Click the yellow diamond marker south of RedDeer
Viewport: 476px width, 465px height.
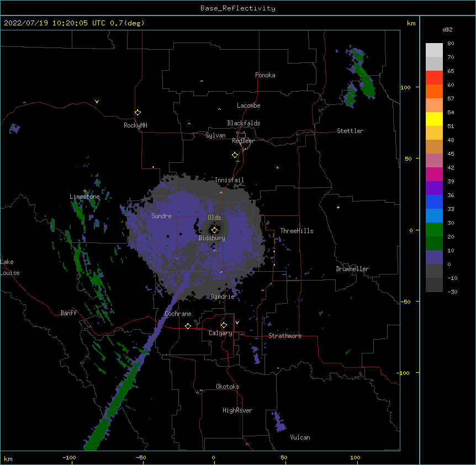pos(235,155)
